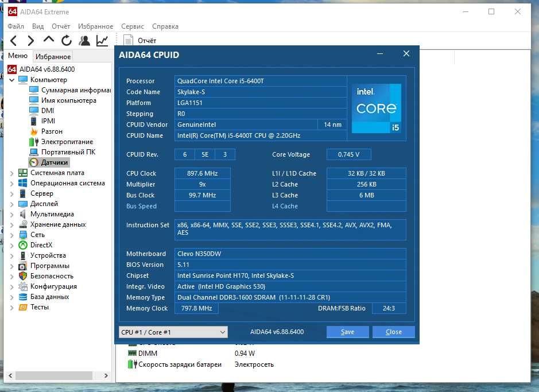
Task: Open the Отчёт menu in menu bar
Action: point(61,26)
